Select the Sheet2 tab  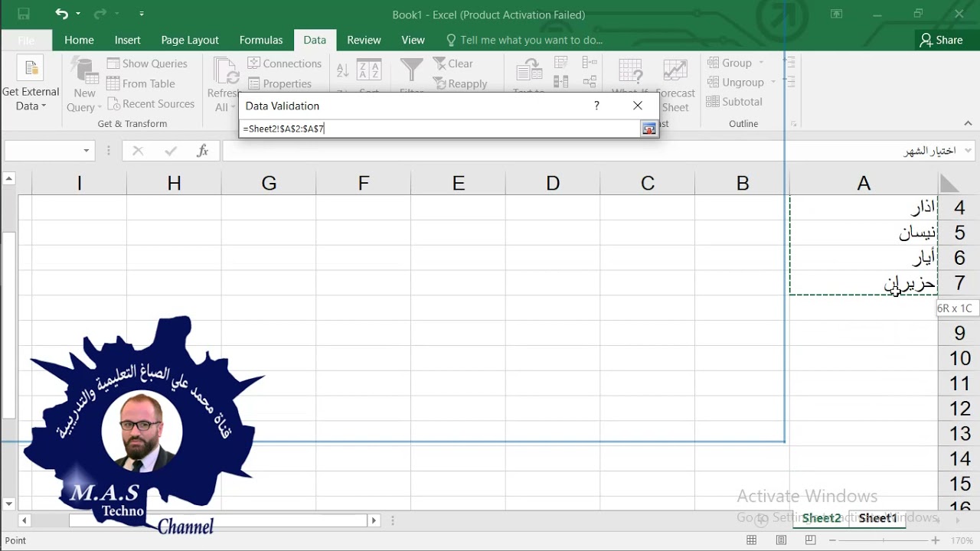tap(821, 518)
